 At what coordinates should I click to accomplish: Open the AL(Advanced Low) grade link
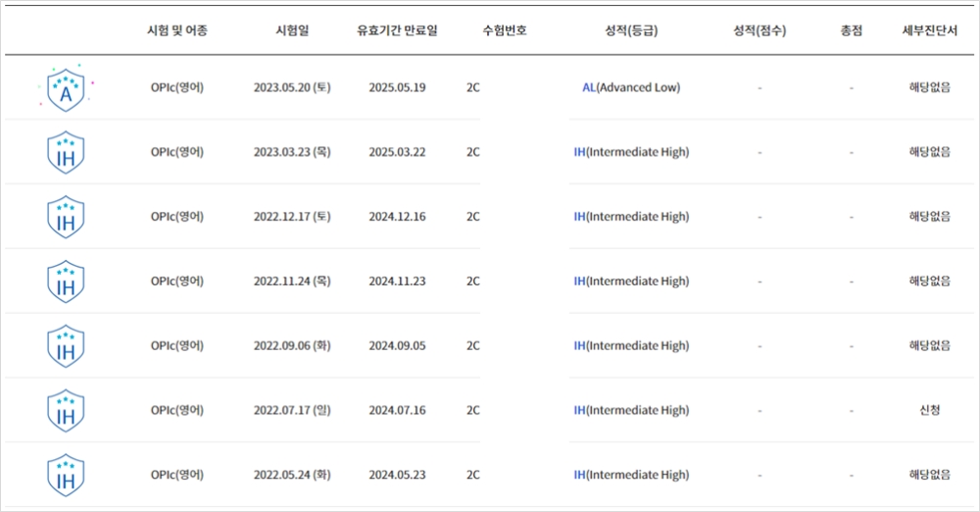click(x=631, y=87)
